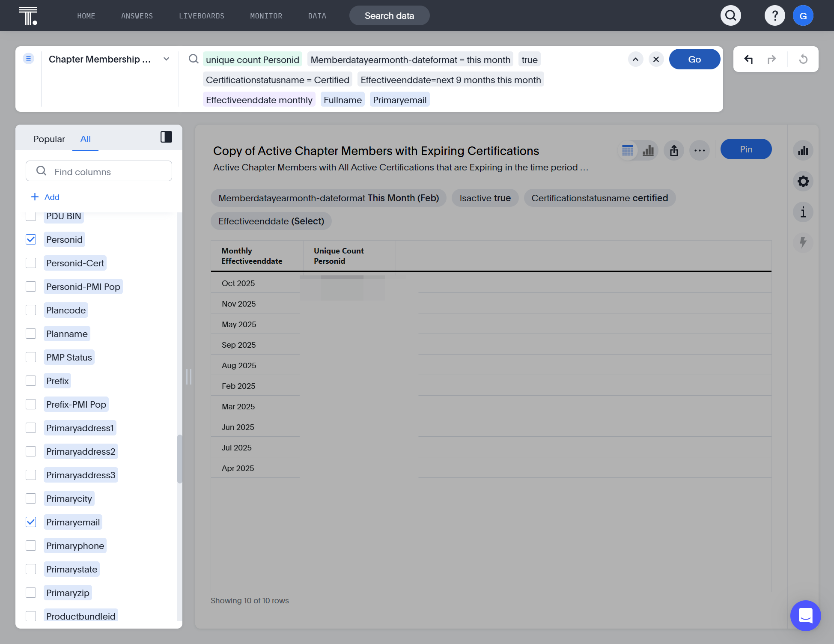Screen dimensions: 834x644
Task: Check the PMP Status checkbox
Action: [x=31, y=357]
